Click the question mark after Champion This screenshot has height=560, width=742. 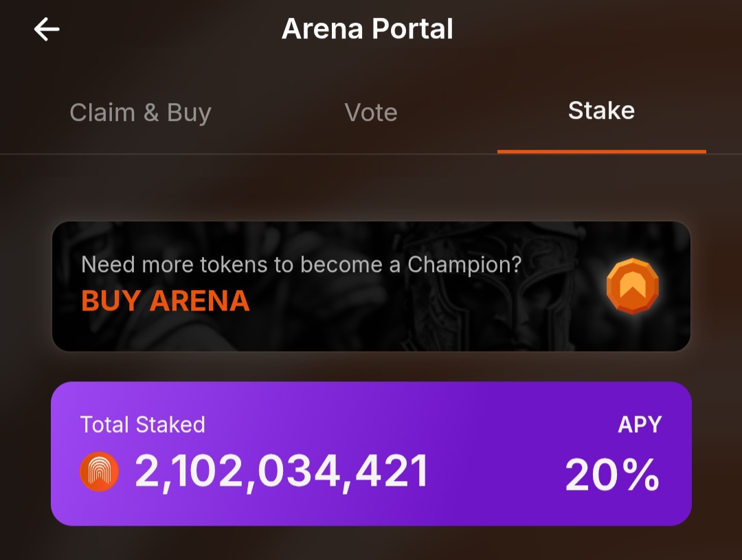(515, 265)
